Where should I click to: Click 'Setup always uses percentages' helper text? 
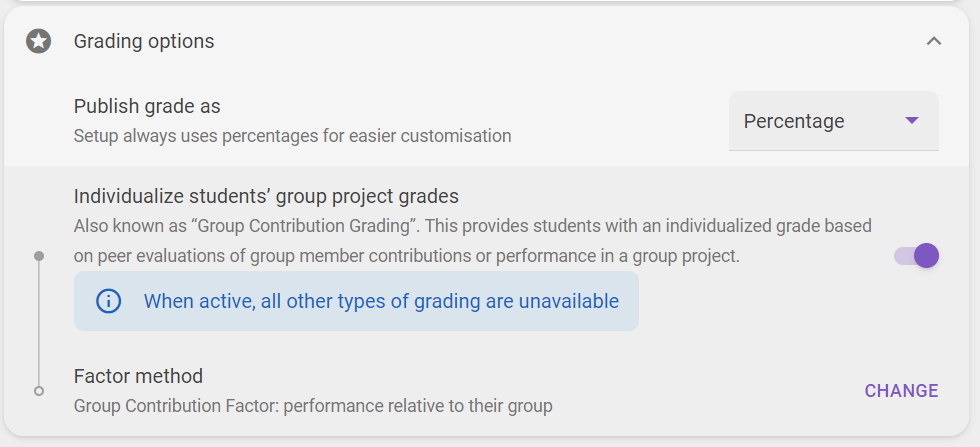click(x=292, y=136)
